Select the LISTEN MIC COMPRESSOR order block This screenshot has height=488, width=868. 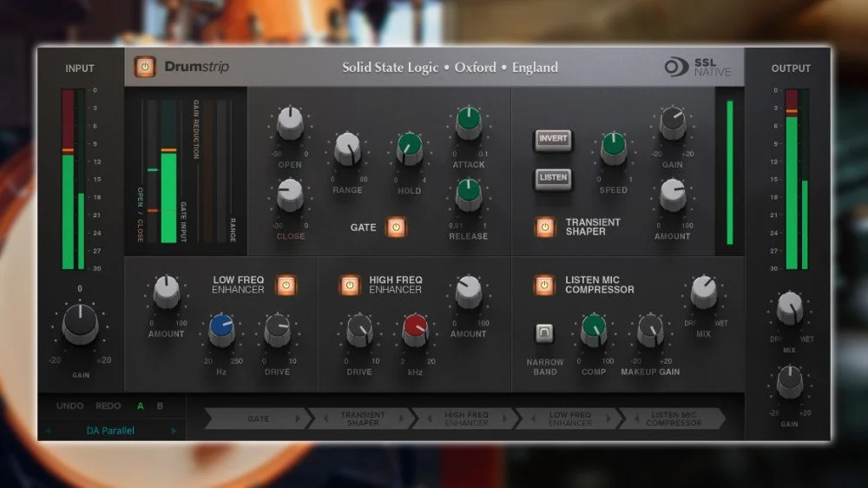(674, 419)
